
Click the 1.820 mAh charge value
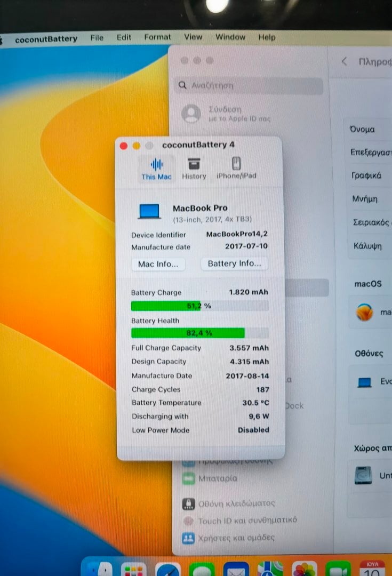point(249,292)
